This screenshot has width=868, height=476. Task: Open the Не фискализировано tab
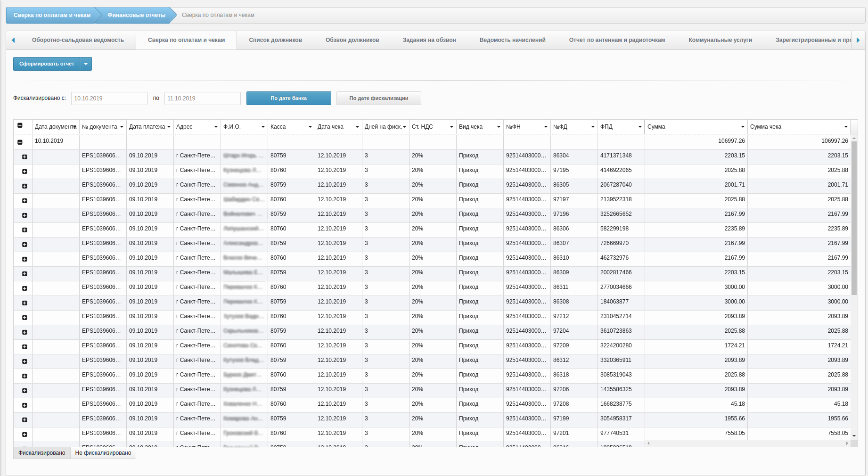pyautogui.click(x=103, y=453)
